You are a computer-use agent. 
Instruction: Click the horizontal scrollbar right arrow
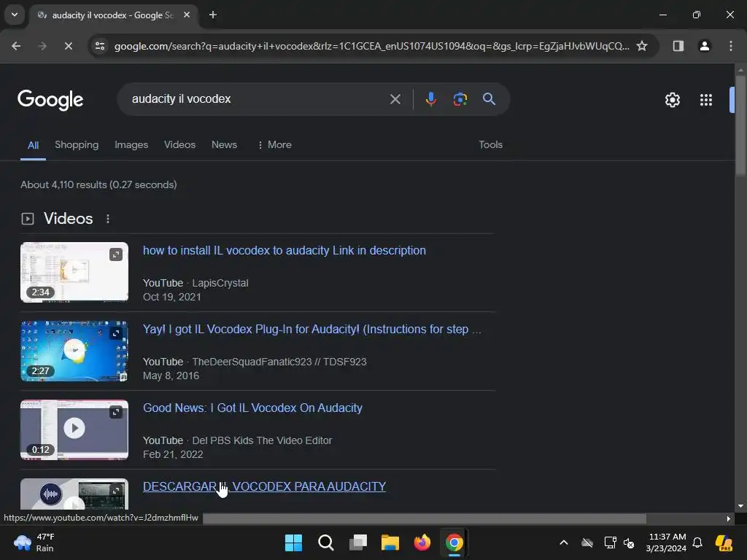(729, 518)
